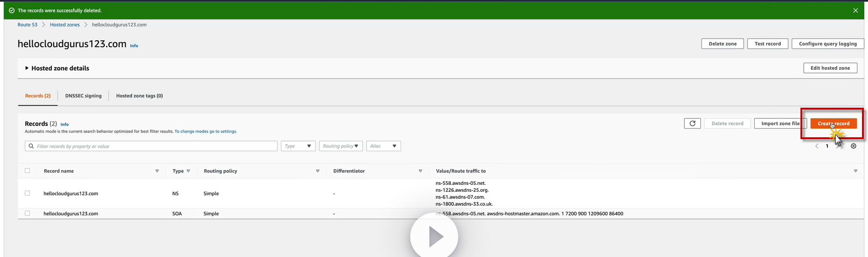This screenshot has width=868, height=257.
Task: Dismiss the green success notification banner
Action: click(856, 10)
